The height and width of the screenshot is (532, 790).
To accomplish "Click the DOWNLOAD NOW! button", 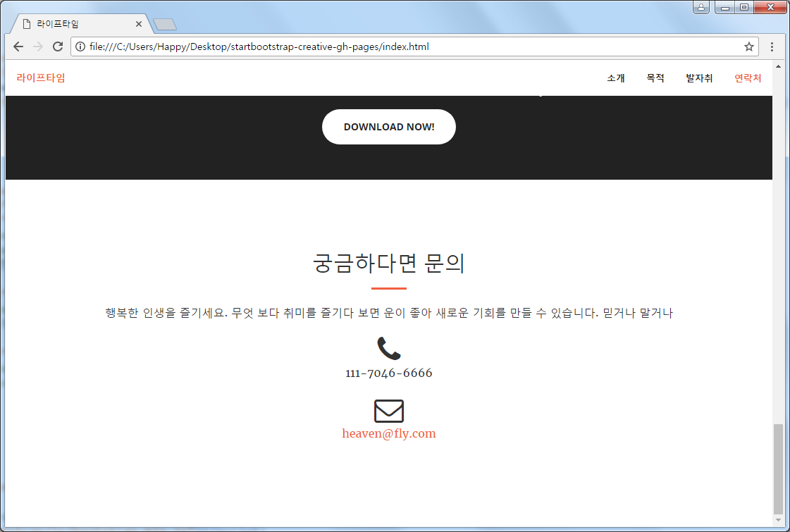I will 389,127.
